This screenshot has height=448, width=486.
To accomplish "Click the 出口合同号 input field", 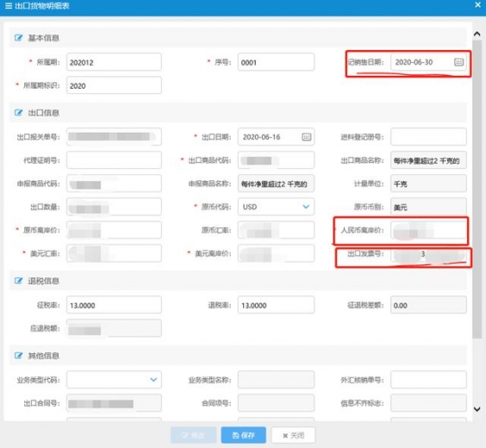I will click(114, 402).
